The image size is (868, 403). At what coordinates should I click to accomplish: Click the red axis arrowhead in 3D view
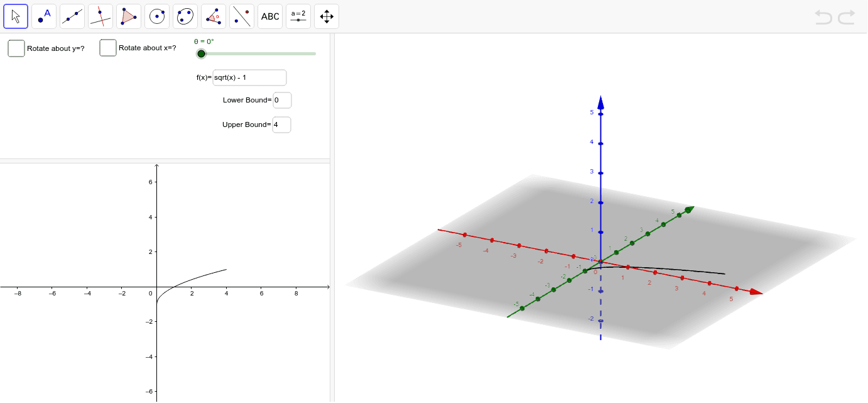(756, 292)
